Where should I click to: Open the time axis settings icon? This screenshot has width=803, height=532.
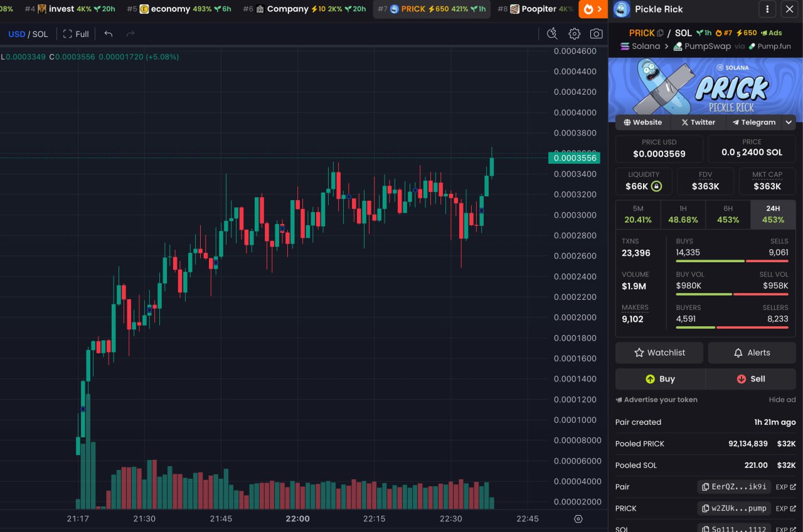pos(578,519)
